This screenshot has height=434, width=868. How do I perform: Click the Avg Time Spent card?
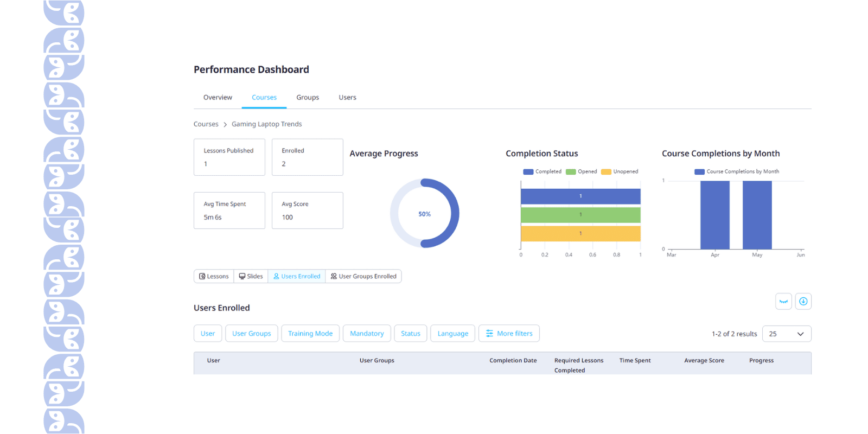(229, 210)
